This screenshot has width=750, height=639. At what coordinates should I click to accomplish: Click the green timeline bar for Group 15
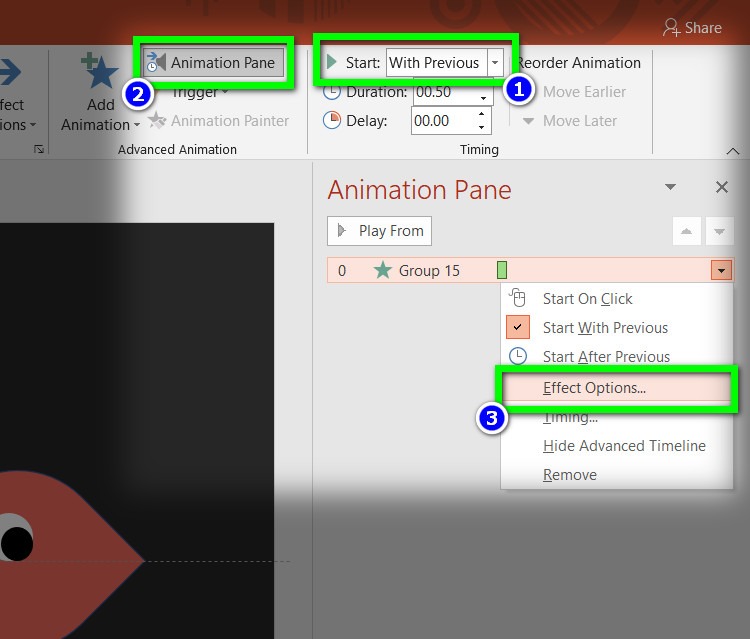(502, 270)
